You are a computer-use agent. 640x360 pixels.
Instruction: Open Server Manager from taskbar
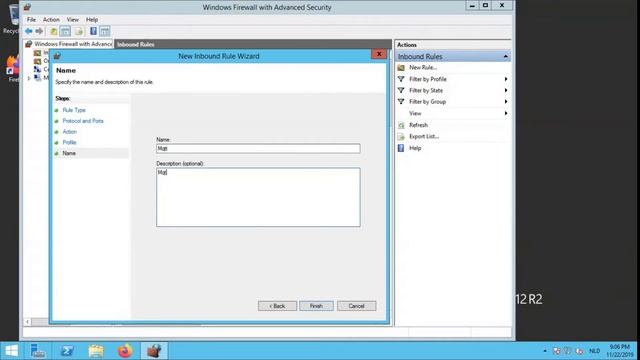pos(38,351)
